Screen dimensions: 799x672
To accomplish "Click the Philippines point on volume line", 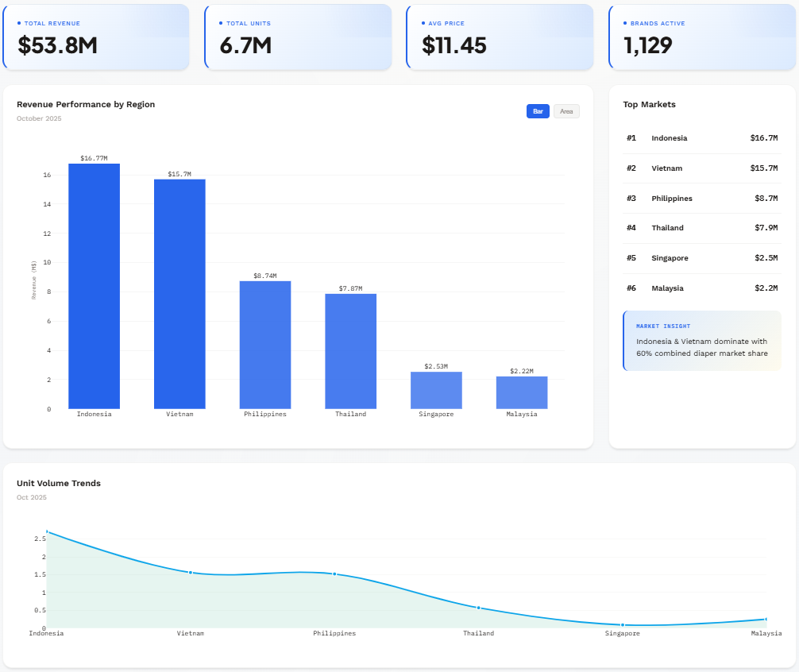I will [334, 574].
